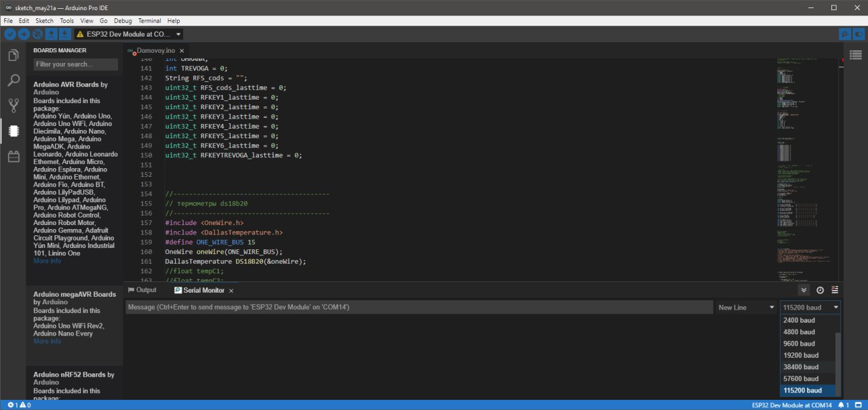The image size is (868, 410).
Task: Open the Terminal menu
Action: [149, 21]
